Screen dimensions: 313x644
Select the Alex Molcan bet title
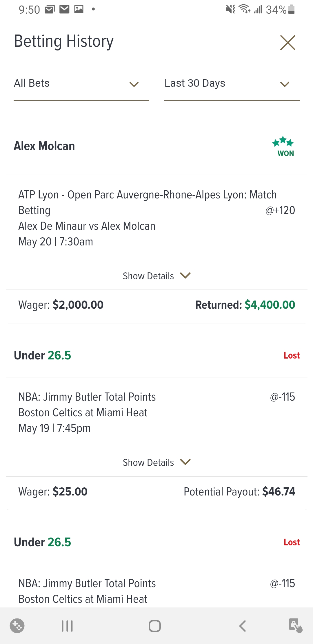[44, 146]
